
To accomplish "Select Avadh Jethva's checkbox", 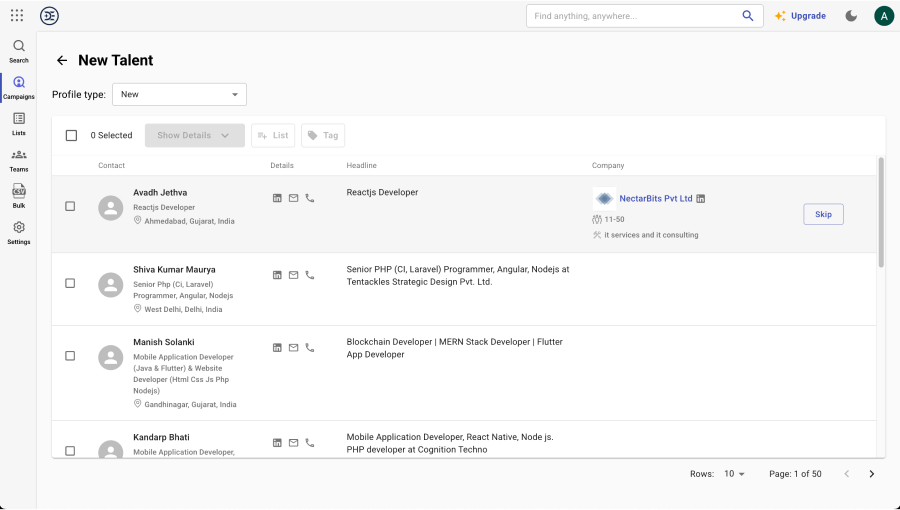I will (x=70, y=206).
